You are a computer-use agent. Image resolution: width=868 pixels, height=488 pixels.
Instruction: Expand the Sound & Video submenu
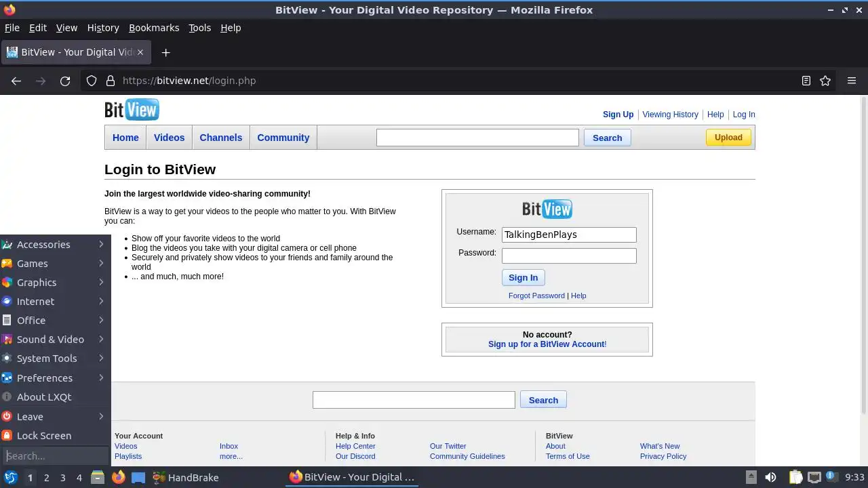pyautogui.click(x=55, y=340)
